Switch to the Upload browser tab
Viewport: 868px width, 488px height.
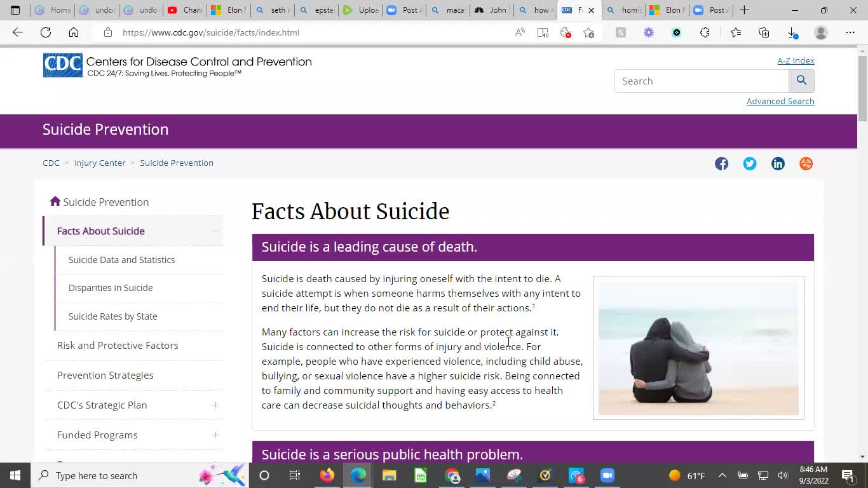(360, 10)
